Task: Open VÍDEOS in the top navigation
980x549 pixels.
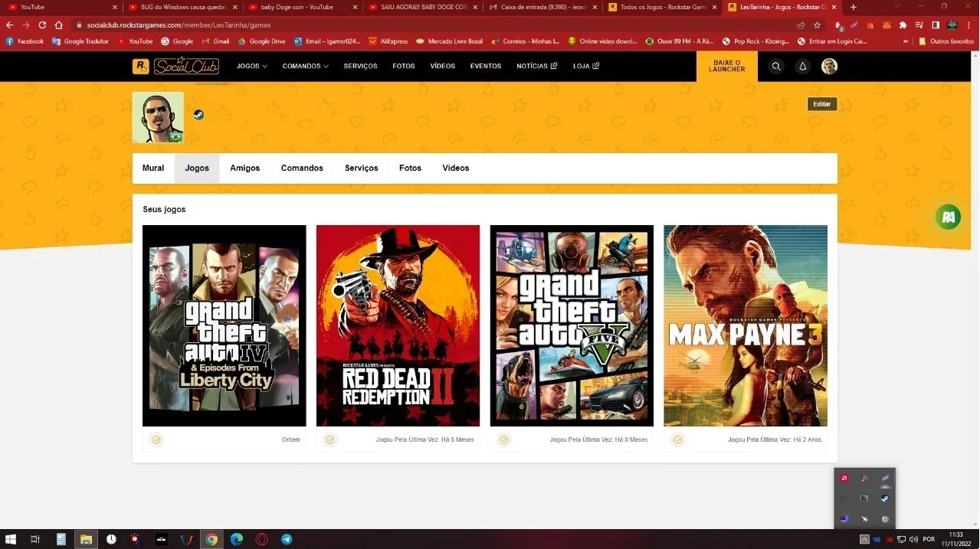Action: point(443,67)
